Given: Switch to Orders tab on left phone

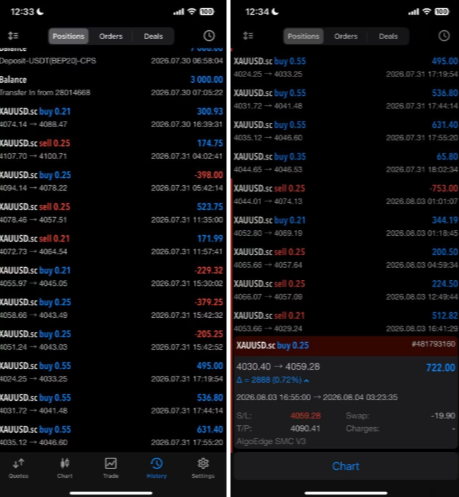Looking at the screenshot, I should click(x=111, y=36).
